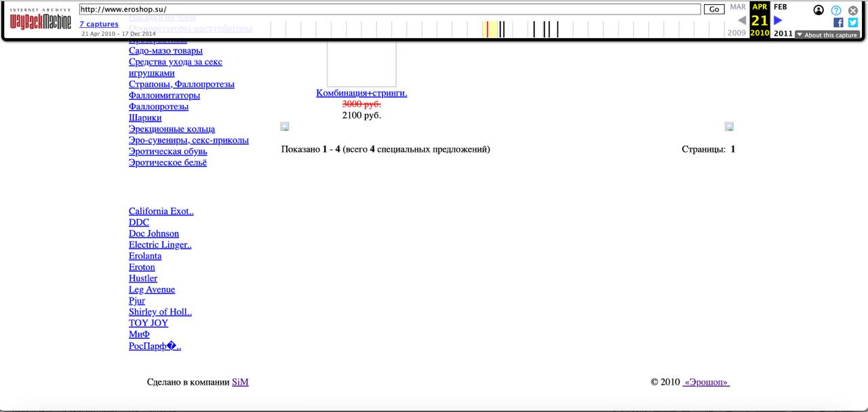The height and width of the screenshot is (412, 868).
Task: Open Шарики category link
Action: [145, 118]
